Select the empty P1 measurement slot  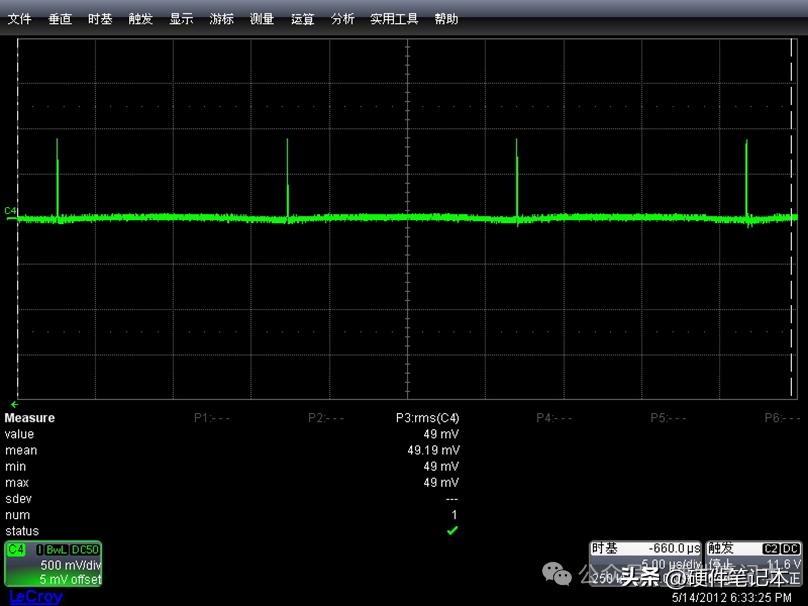point(212,418)
